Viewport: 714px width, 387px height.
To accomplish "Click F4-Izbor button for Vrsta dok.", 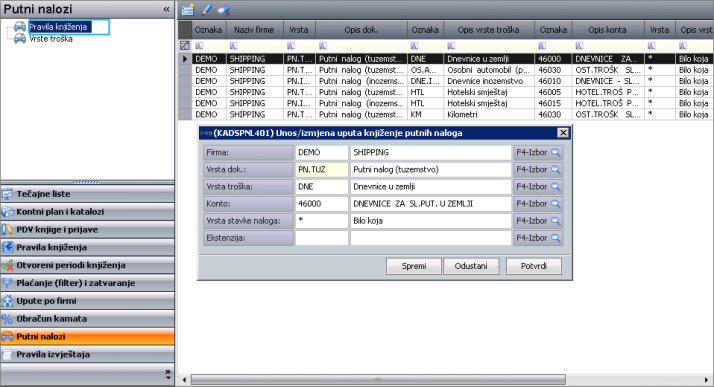I will point(538,169).
